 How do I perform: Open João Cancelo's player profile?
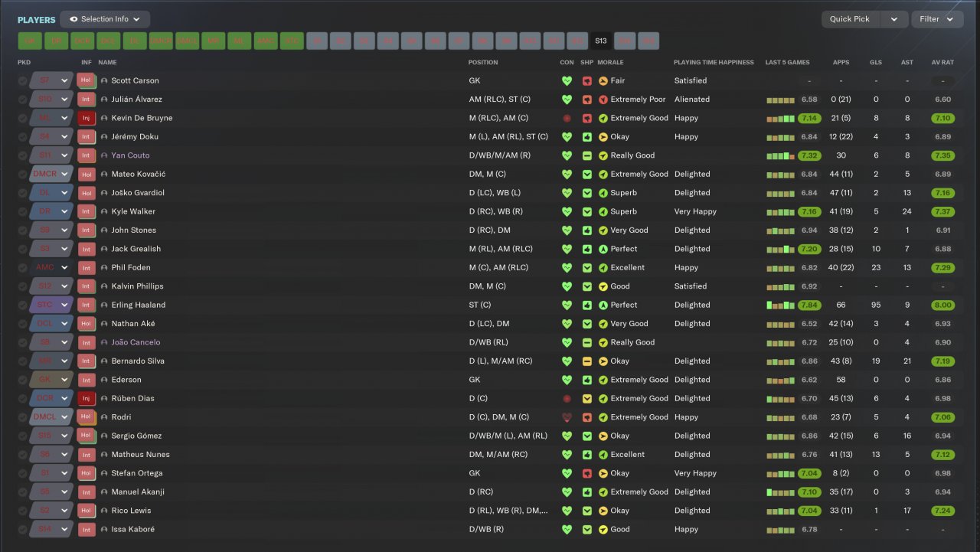[136, 342]
